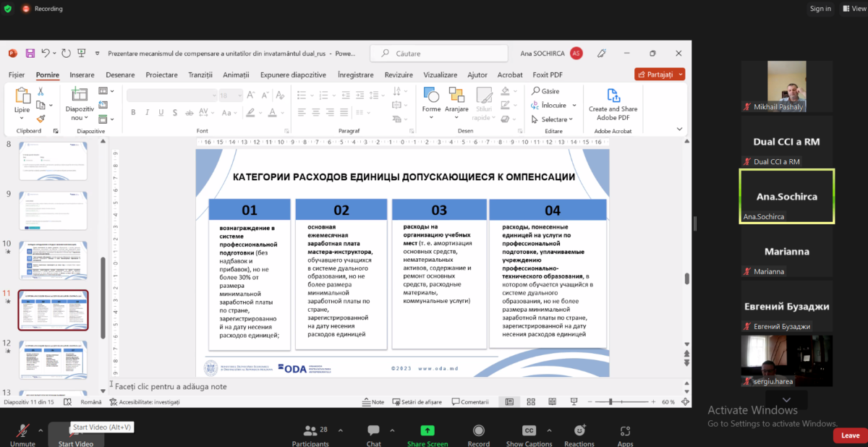Click the Undo arrow icon
868x447 pixels.
(46, 53)
